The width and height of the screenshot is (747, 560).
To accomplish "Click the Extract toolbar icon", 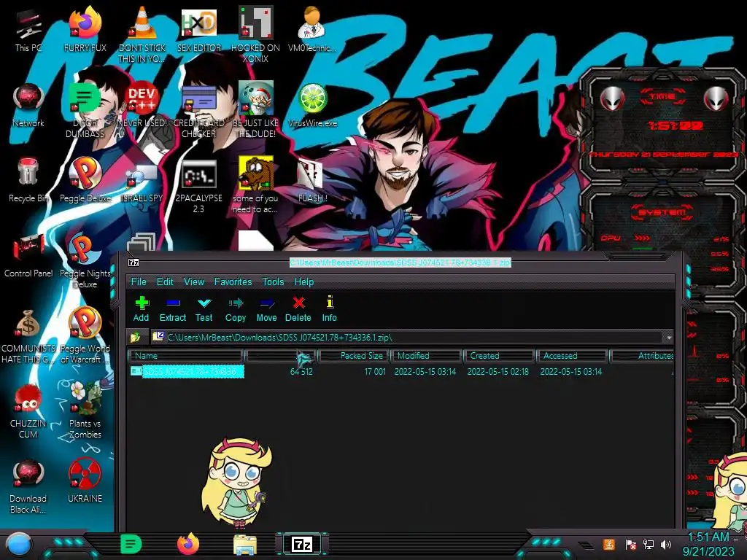I will coord(172,308).
